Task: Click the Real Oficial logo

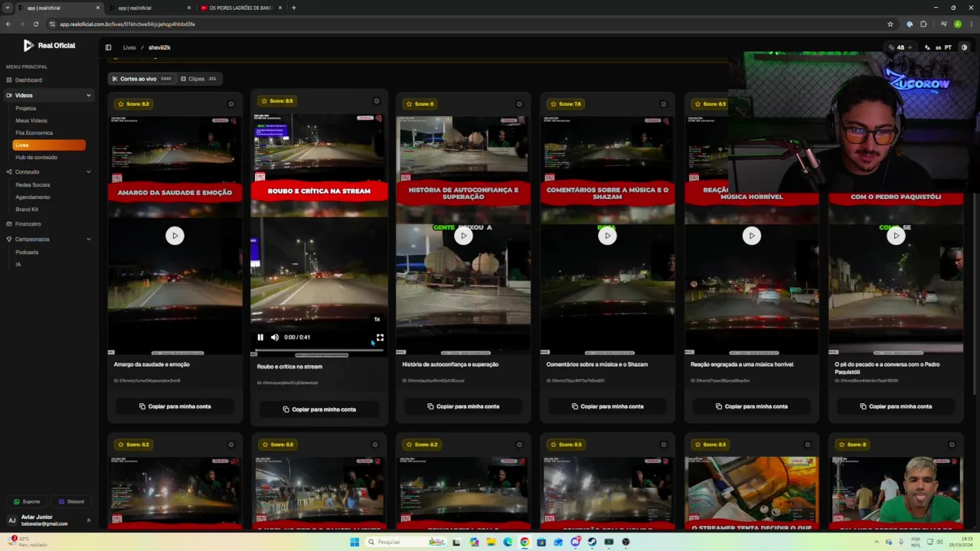Action: [x=49, y=46]
